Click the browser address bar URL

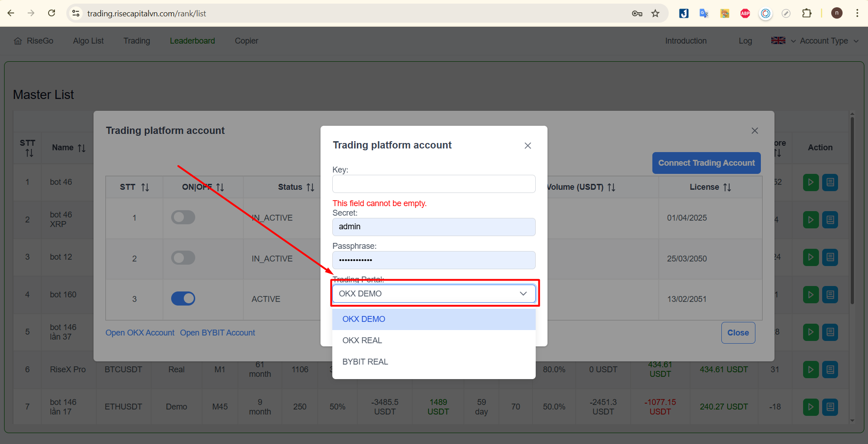(x=147, y=14)
